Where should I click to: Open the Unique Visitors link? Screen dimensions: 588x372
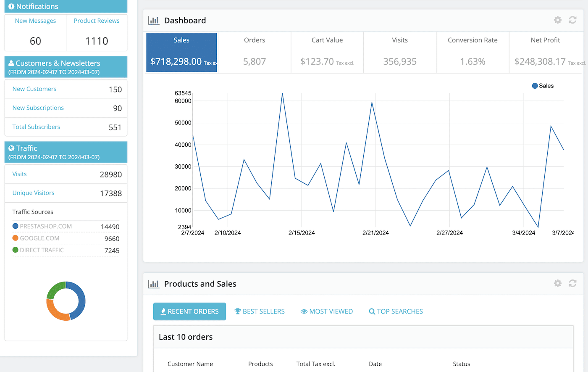[x=33, y=193]
